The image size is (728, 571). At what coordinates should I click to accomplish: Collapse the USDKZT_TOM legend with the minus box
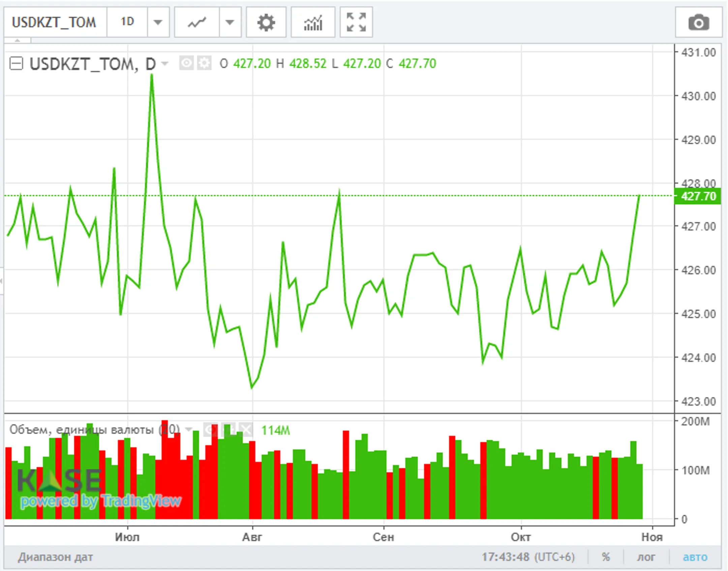(16, 63)
